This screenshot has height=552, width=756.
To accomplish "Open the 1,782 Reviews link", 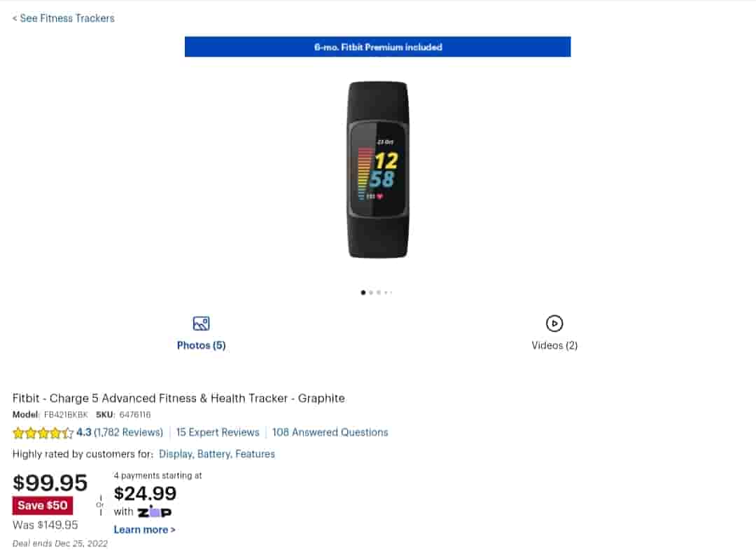I will tap(129, 432).
